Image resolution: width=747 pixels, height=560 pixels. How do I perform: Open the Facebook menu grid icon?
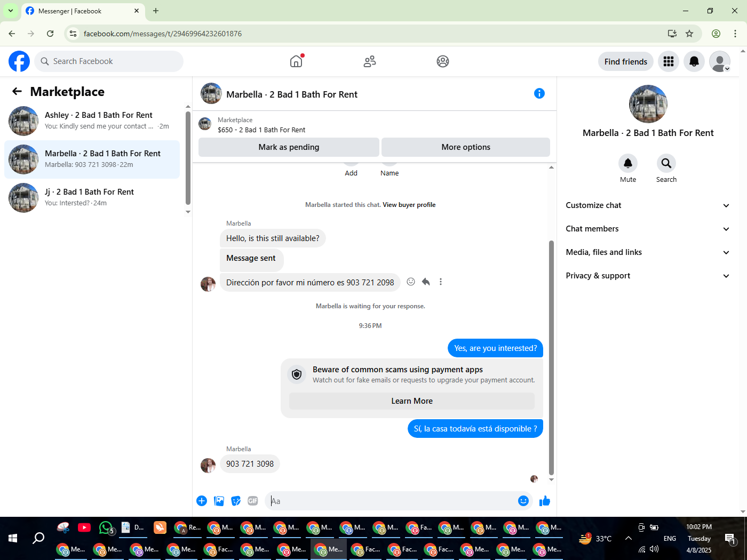coord(669,61)
